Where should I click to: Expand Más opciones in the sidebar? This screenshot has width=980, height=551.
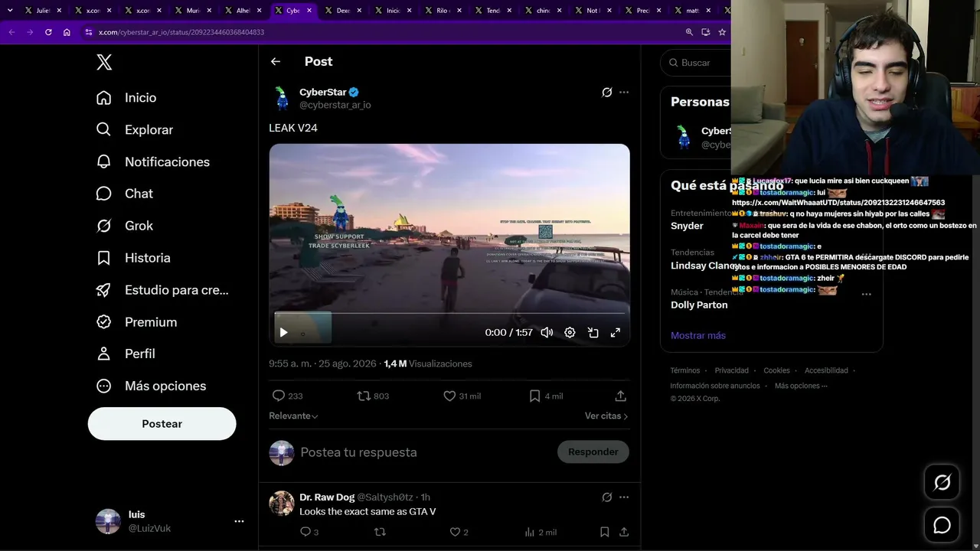coord(152,386)
